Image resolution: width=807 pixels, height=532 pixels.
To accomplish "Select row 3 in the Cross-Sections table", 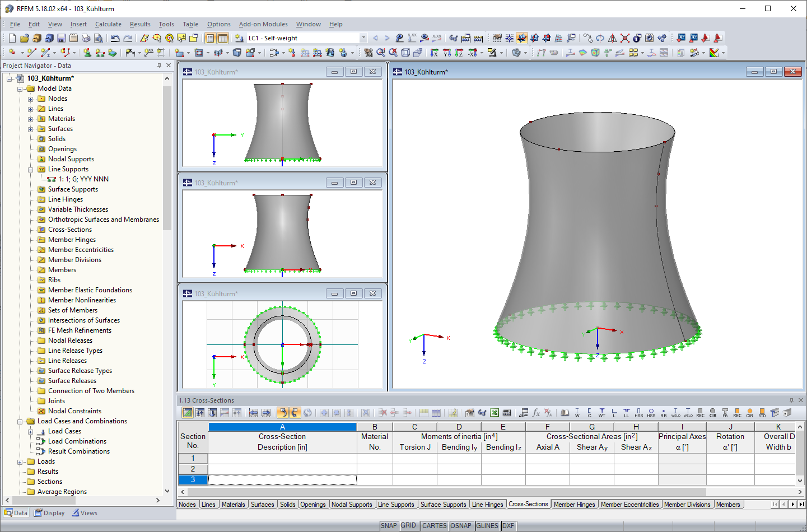I will click(193, 480).
